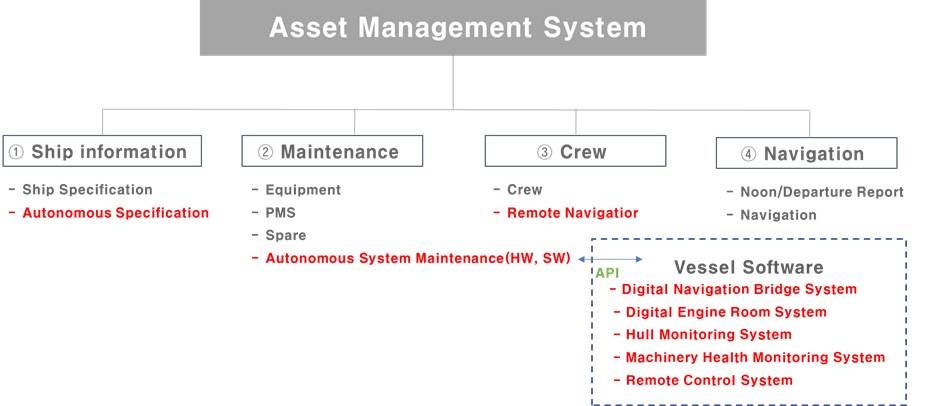This screenshot has height=406, width=945.
Task: Click the Spare item
Action: coord(286,236)
